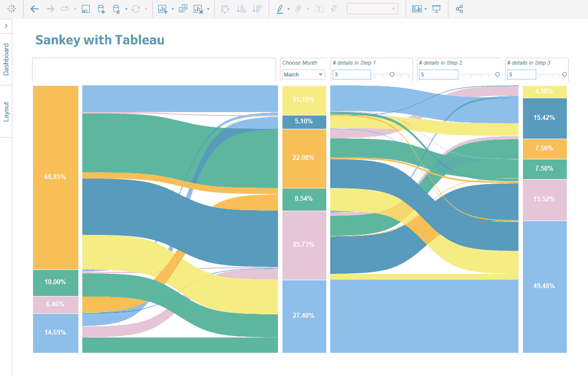Expand the Show/Hide Cards dropdown arrow
Viewport: 588px width, 376px height.
click(426, 9)
